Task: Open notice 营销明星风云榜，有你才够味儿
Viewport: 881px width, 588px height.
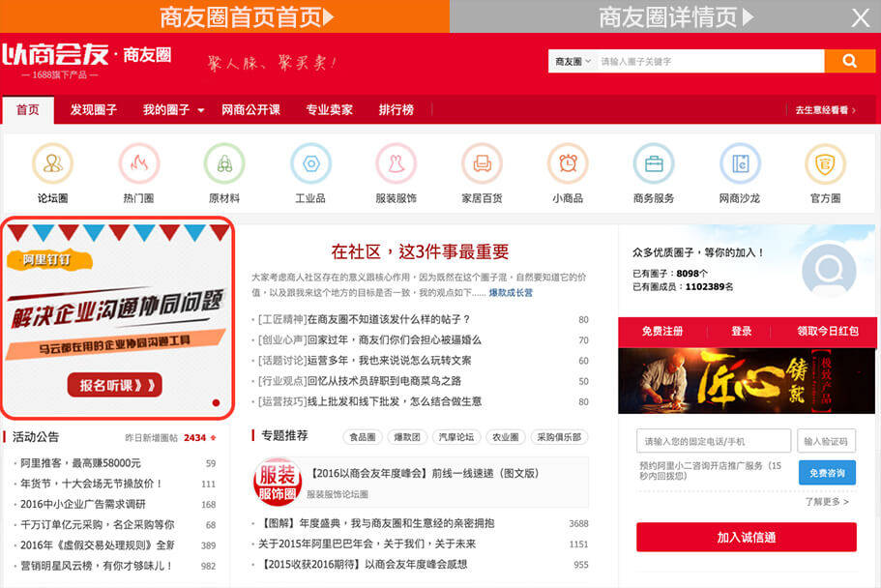Action: point(96,566)
